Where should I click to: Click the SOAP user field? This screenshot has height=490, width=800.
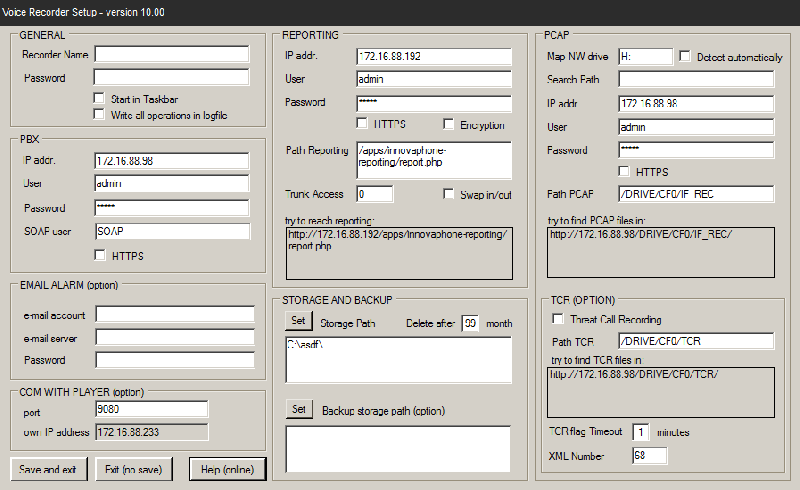(x=172, y=231)
